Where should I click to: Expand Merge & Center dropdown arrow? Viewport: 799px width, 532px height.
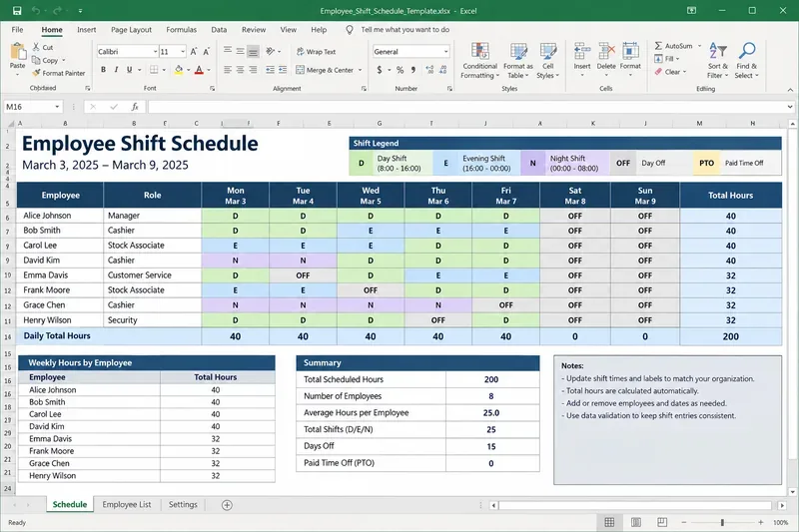coord(360,70)
